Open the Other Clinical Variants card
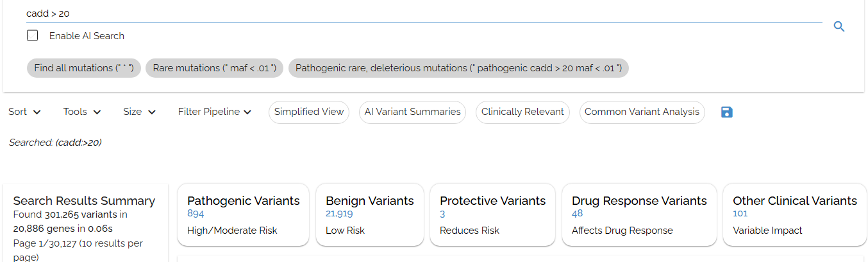 coord(794,215)
